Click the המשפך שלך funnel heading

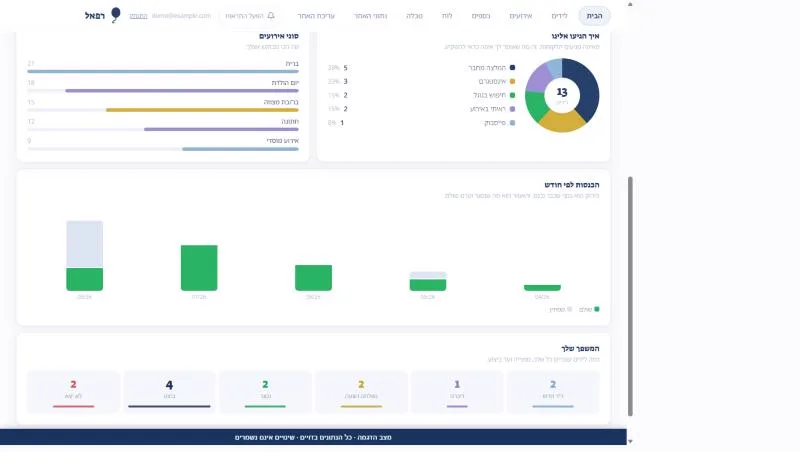(x=580, y=348)
